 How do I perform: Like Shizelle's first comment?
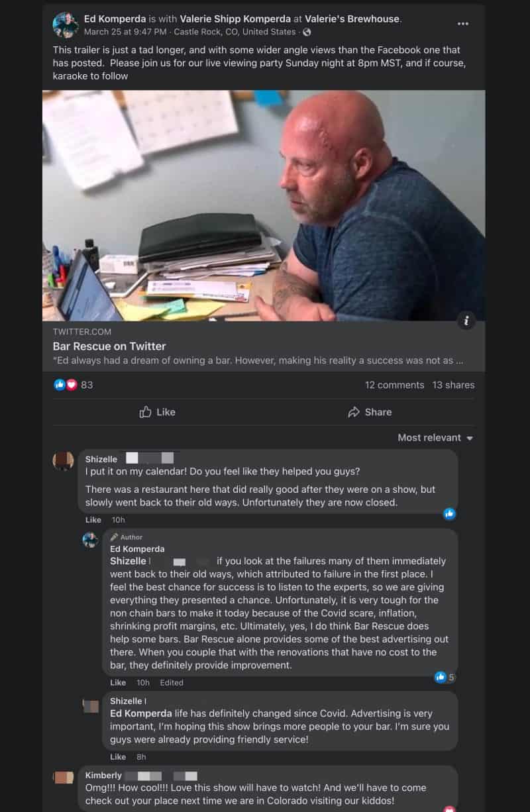(93, 520)
